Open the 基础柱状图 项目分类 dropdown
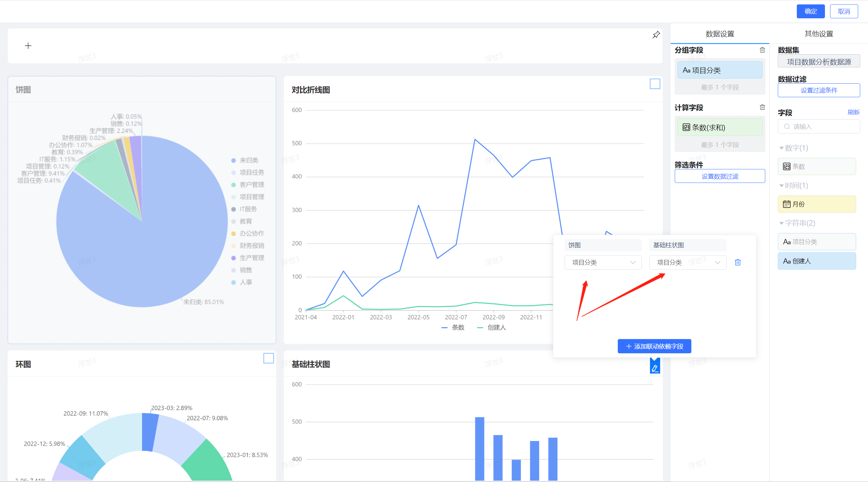Image resolution: width=868 pixels, height=482 pixels. (688, 263)
